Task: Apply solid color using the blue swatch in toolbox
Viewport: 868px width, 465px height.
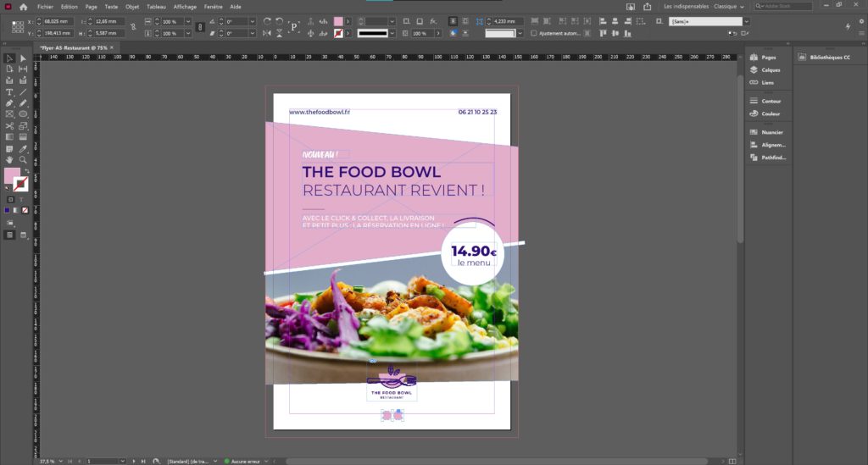Action: (x=7, y=210)
